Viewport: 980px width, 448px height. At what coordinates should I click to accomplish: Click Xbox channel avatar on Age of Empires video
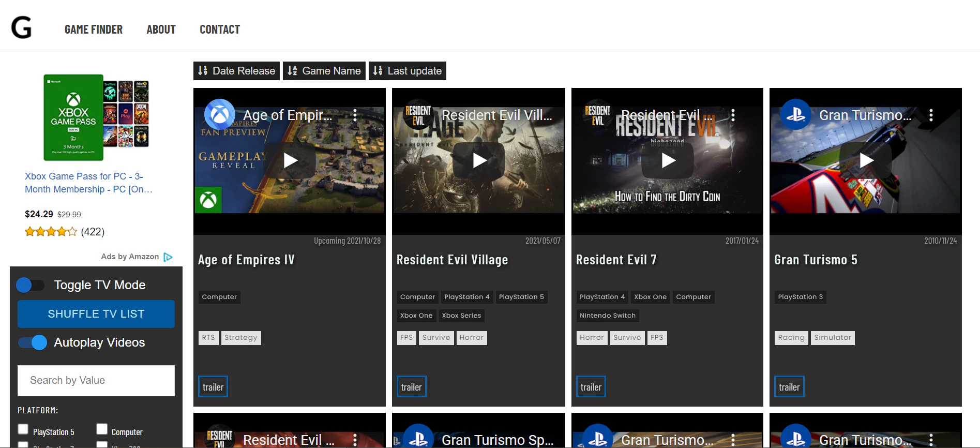tap(220, 114)
